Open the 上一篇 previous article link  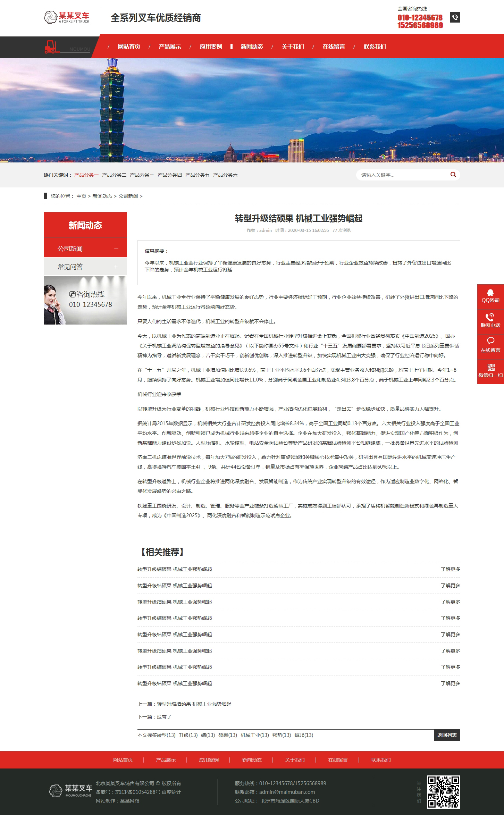(x=194, y=704)
